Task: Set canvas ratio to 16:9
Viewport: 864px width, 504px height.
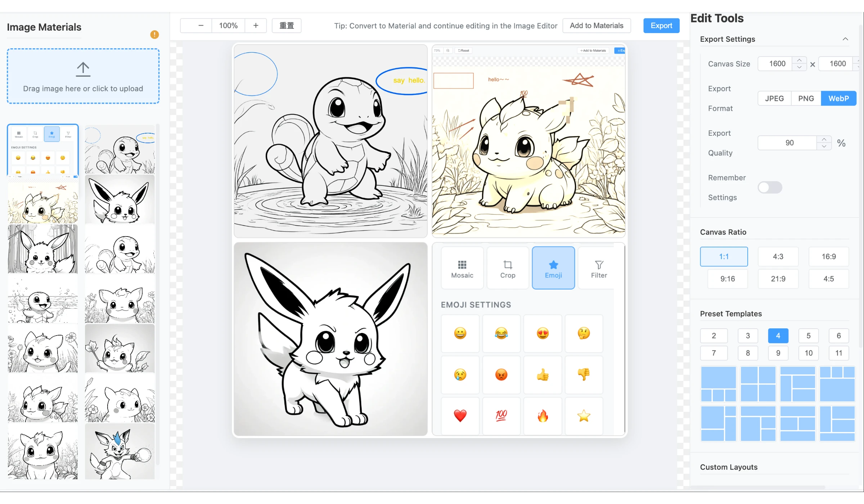Action: pos(829,257)
